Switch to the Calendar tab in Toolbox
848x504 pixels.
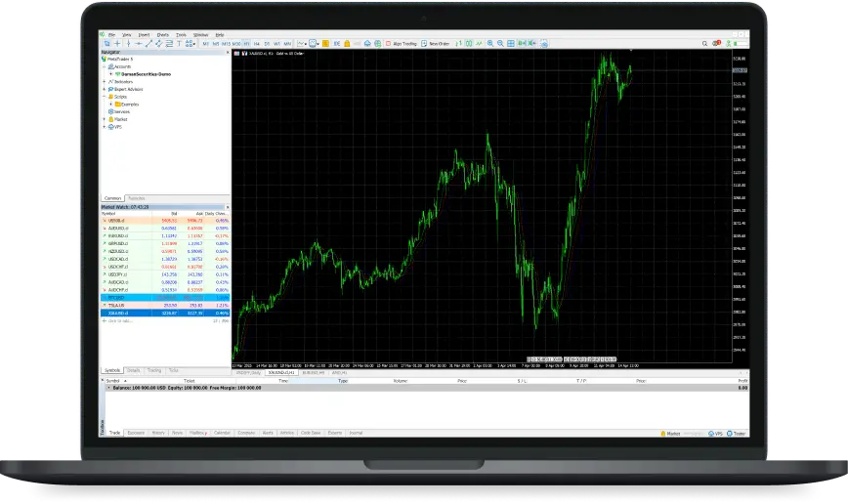[222, 432]
